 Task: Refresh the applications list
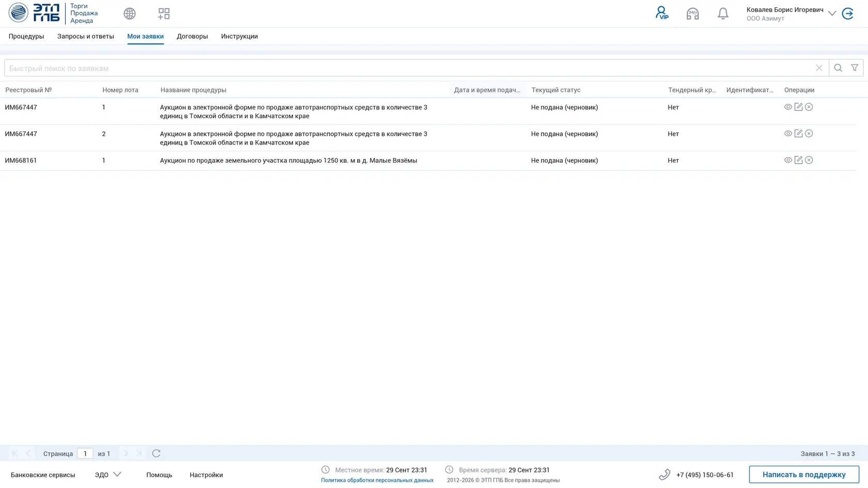pyautogui.click(x=156, y=453)
